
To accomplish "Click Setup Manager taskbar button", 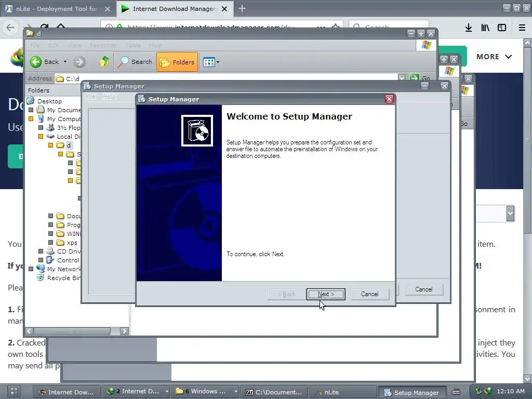I will [x=411, y=392].
